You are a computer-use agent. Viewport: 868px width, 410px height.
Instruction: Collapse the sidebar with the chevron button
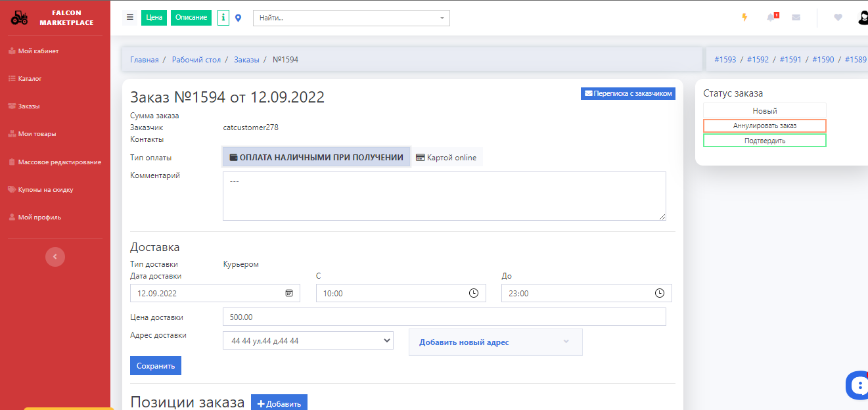(x=55, y=257)
